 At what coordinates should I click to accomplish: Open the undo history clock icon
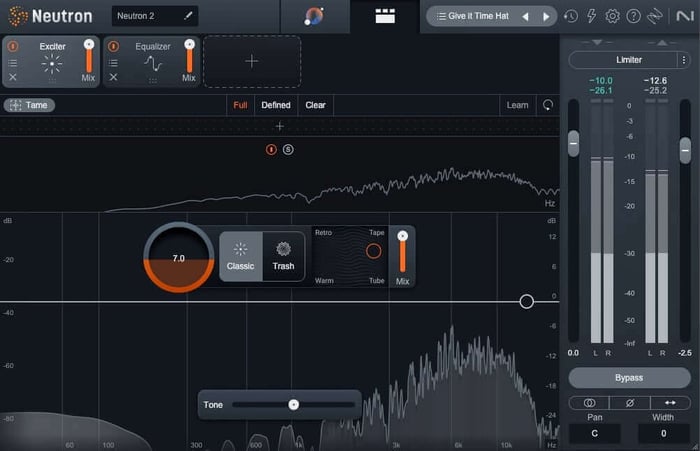tap(571, 17)
